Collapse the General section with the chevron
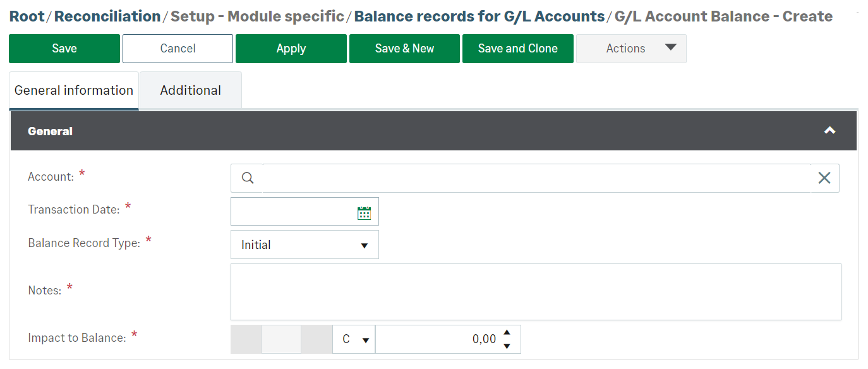The width and height of the screenshot is (868, 369). [829, 131]
